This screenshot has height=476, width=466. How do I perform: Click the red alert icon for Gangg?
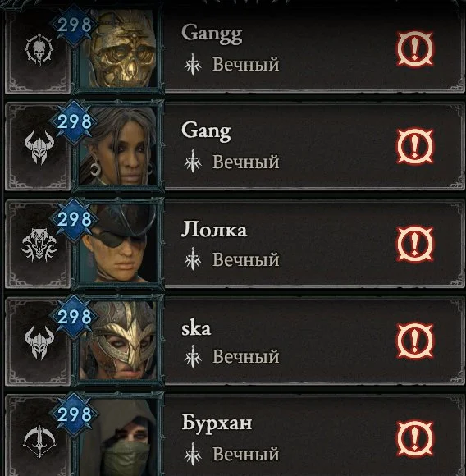tap(415, 48)
